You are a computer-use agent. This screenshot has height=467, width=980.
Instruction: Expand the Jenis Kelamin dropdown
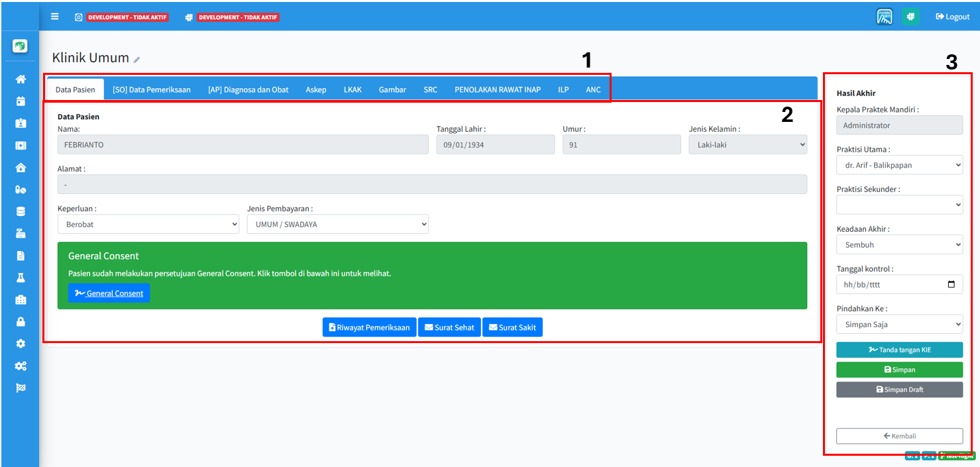tap(747, 144)
